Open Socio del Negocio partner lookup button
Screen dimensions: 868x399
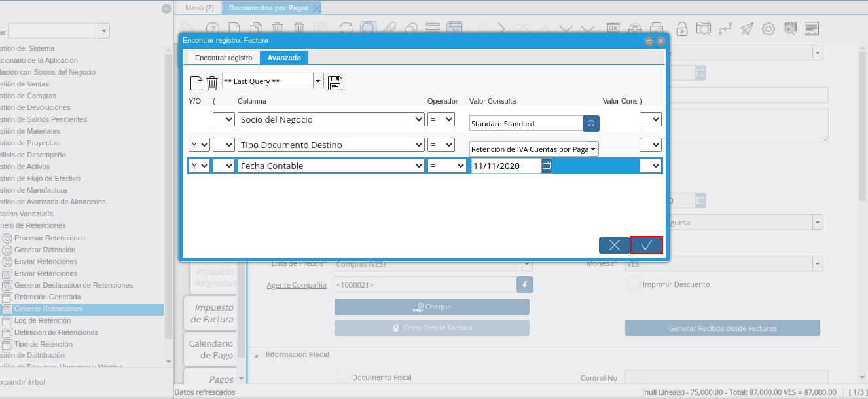tap(591, 123)
